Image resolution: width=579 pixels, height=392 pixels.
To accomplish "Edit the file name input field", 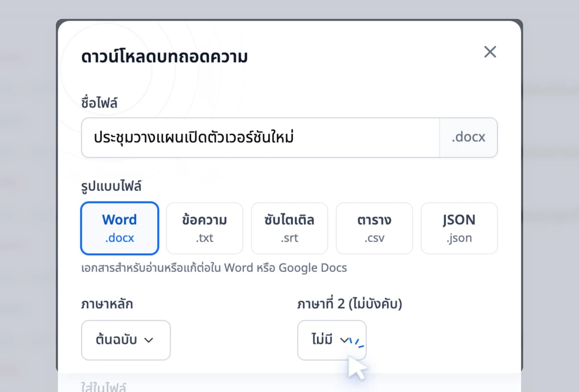I will coord(260,138).
